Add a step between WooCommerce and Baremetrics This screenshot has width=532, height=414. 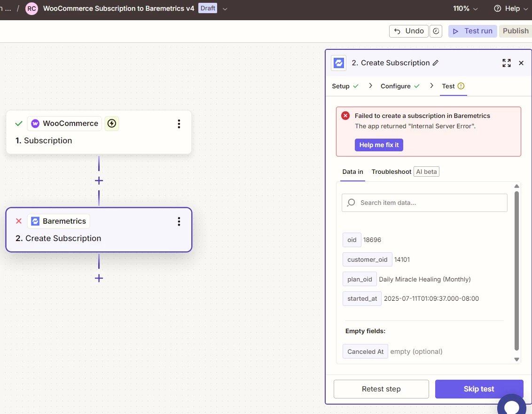pyautogui.click(x=99, y=180)
